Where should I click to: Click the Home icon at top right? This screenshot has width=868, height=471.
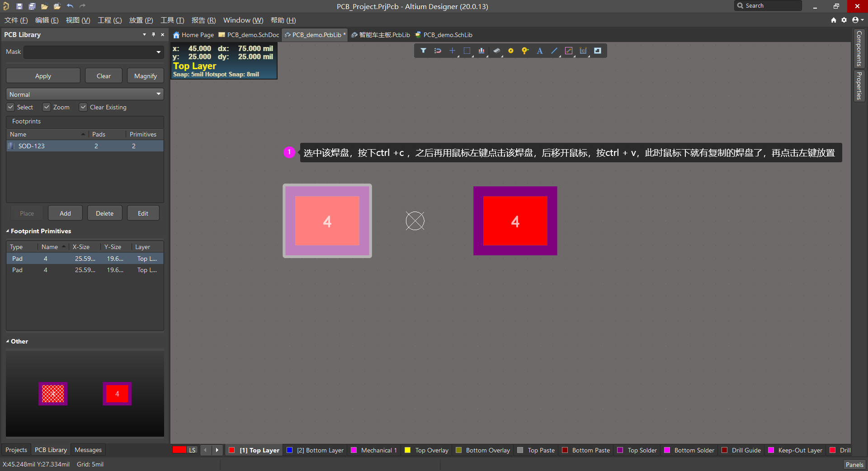834,20
